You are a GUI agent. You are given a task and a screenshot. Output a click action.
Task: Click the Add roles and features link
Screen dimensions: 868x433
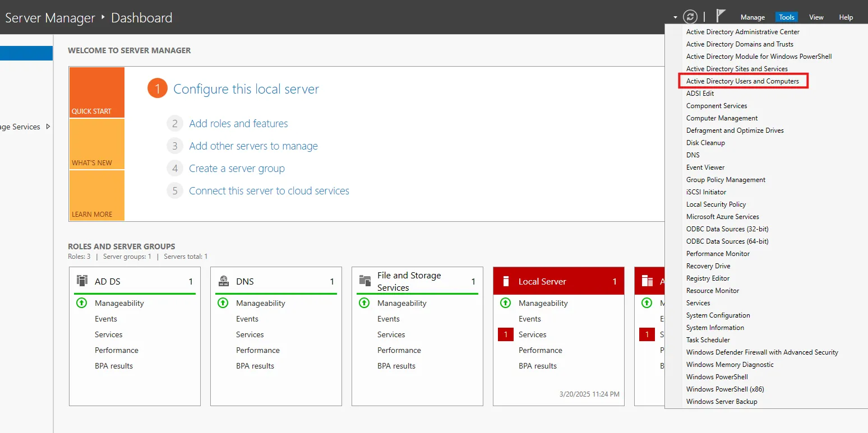point(238,124)
